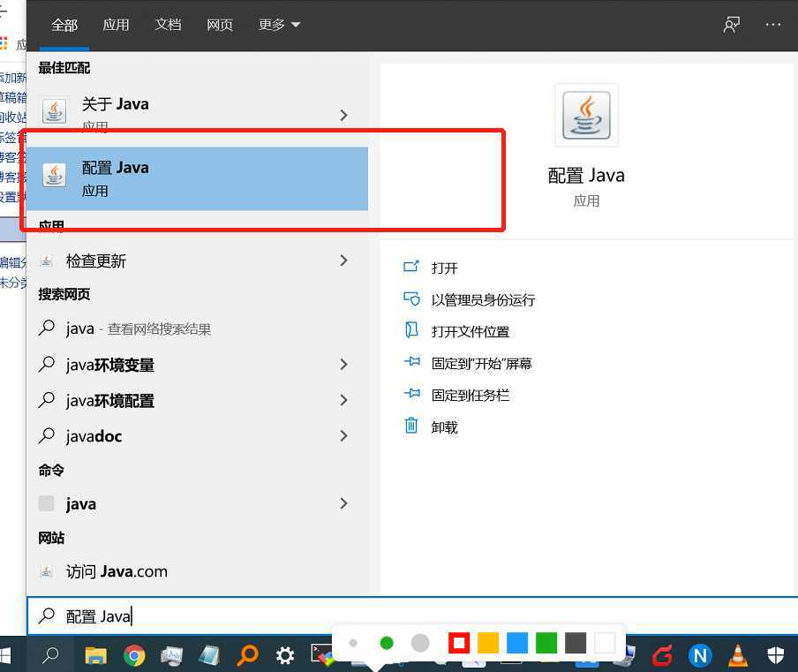Click the Java icon beside 关于 Java
Screen dimensions: 798x672
pyautogui.click(x=54, y=110)
